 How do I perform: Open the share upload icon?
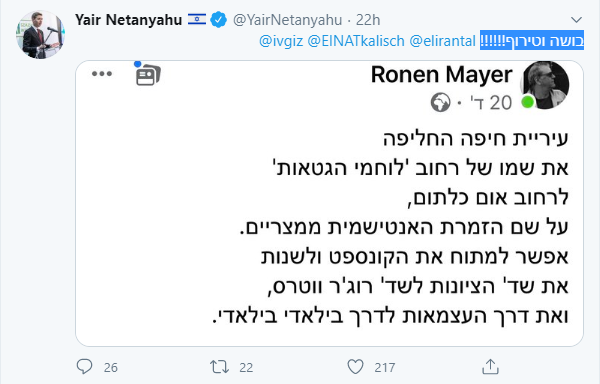pos(490,366)
